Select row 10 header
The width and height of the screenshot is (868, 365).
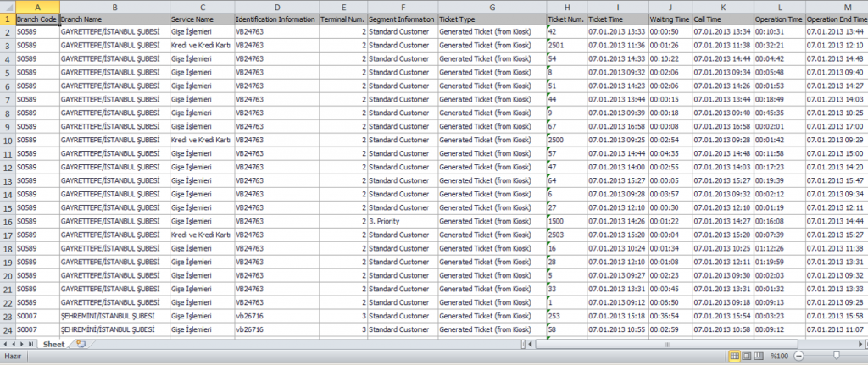tap(8, 141)
